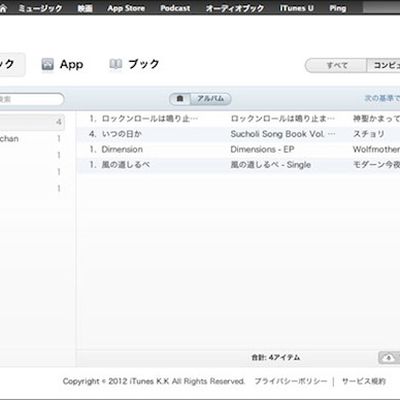
Task: Open the 映画 store tab
Action: (x=85, y=8)
